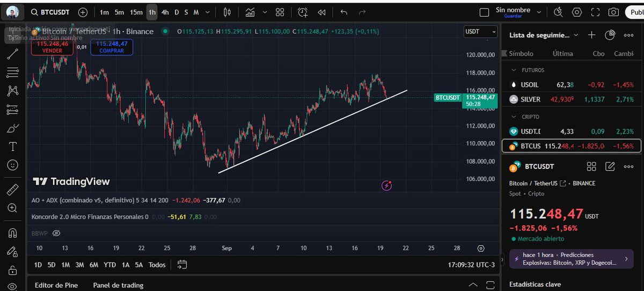This screenshot has width=644, height=291.
Task: Select the 1m timeframe
Action: click(x=104, y=12)
